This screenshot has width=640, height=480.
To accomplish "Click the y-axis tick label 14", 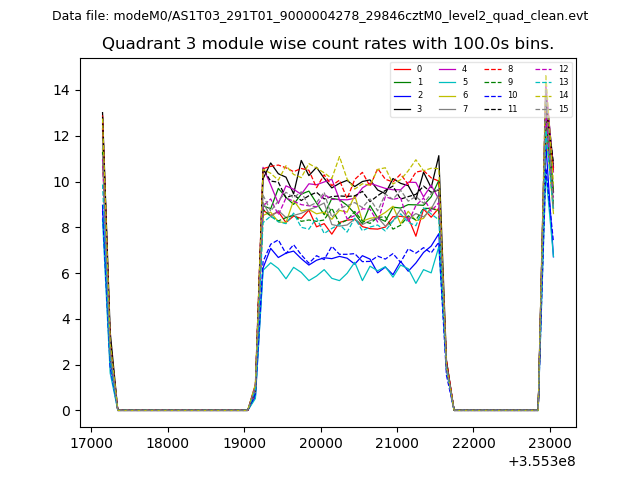I will (x=62, y=90).
